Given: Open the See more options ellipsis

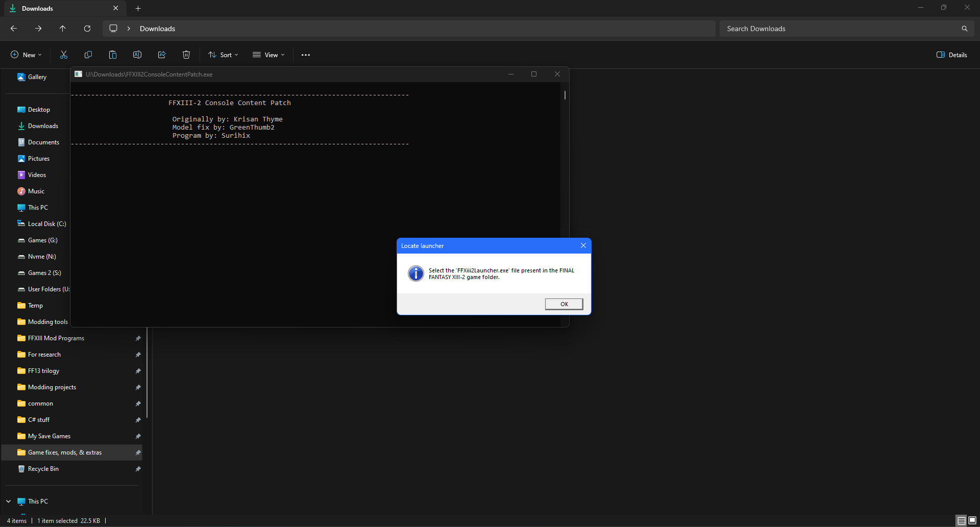Looking at the screenshot, I should 306,55.
